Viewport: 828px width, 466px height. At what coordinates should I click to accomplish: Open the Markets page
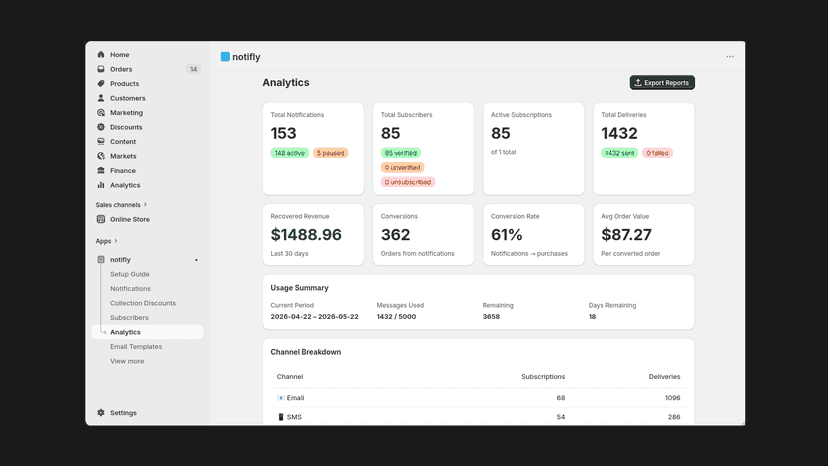[123, 156]
